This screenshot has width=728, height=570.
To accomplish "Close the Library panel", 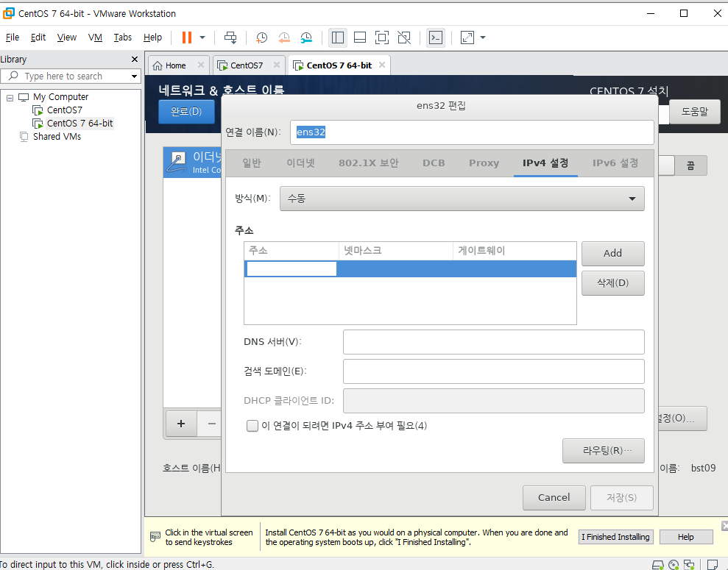I will point(135,60).
